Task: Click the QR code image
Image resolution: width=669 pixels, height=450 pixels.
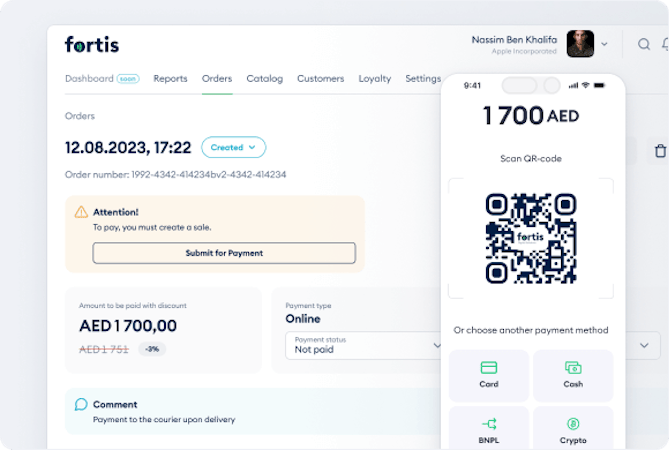Action: pos(531,238)
